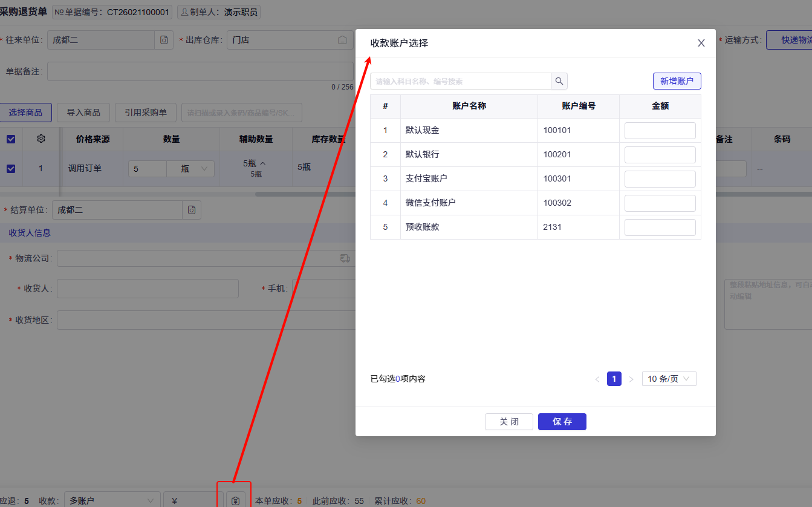Image resolution: width=812 pixels, height=507 pixels.
Task: Click account number 2131
Action: click(x=553, y=227)
